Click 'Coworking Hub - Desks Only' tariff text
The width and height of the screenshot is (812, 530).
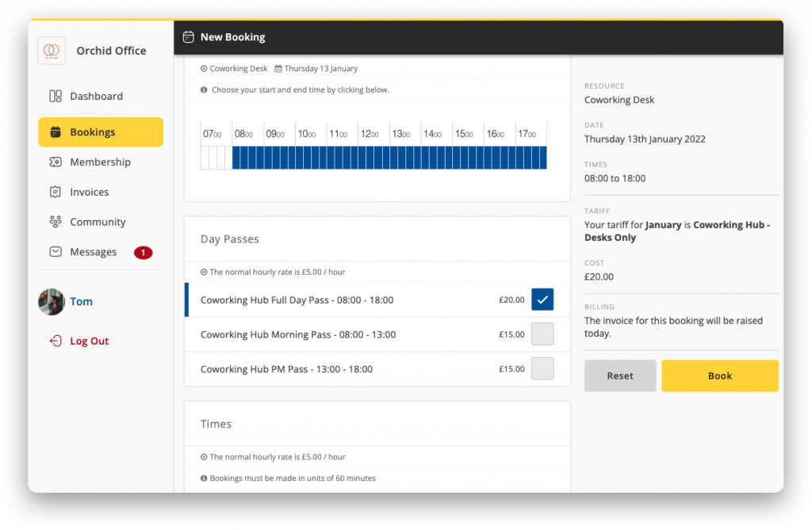(677, 231)
